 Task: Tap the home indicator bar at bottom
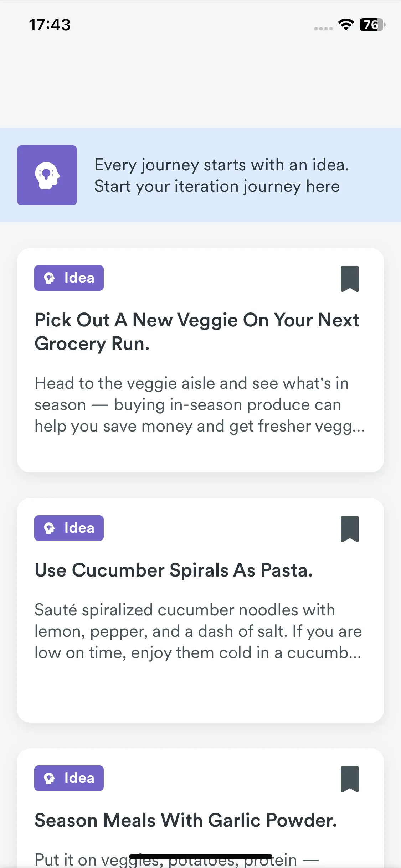point(201,857)
